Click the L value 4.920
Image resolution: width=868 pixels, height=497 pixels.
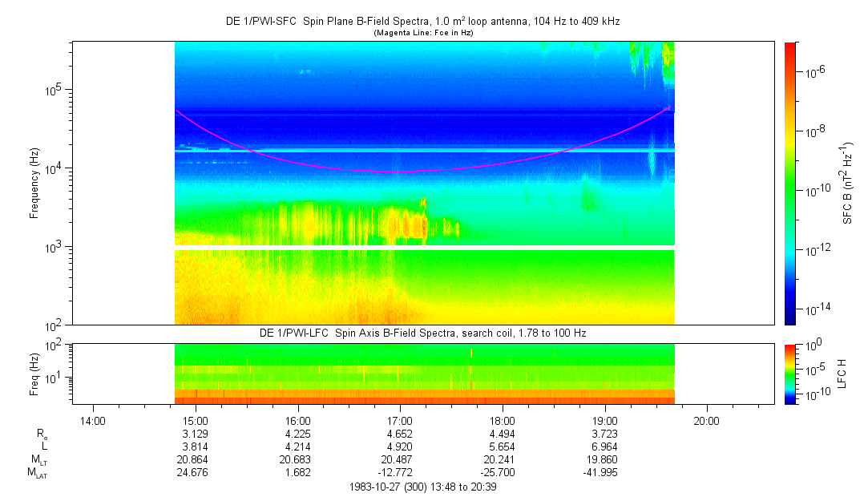[x=400, y=446]
